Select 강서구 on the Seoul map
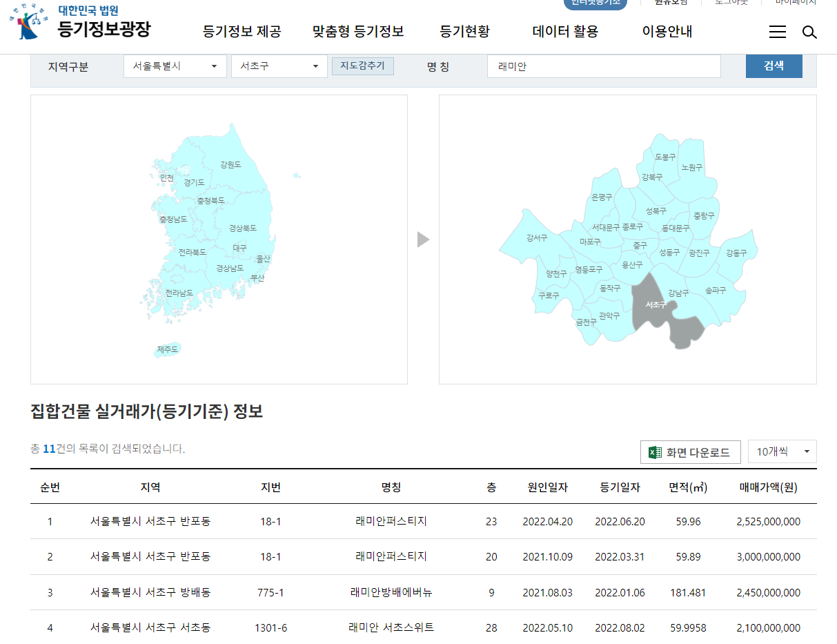Image resolution: width=837 pixels, height=644 pixels. (536, 238)
